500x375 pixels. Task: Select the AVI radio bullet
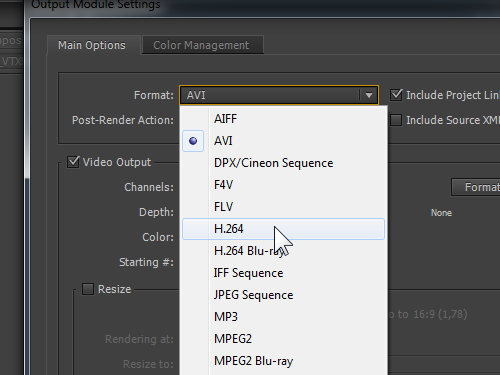(193, 141)
